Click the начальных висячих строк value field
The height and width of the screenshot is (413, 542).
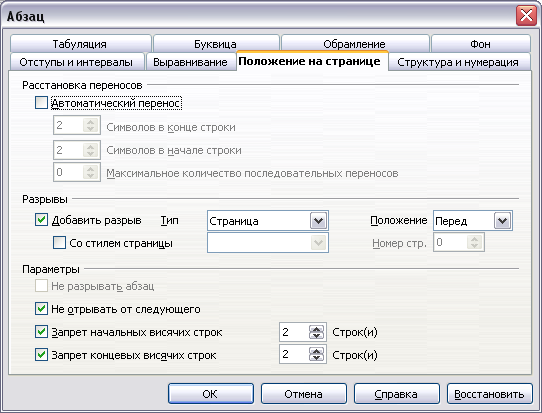tap(294, 332)
